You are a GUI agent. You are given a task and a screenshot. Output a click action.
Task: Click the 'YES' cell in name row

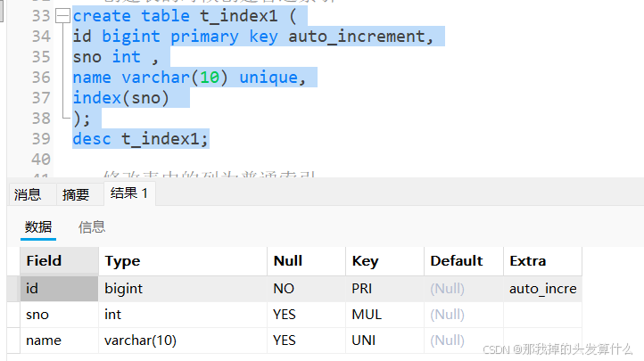click(307, 340)
